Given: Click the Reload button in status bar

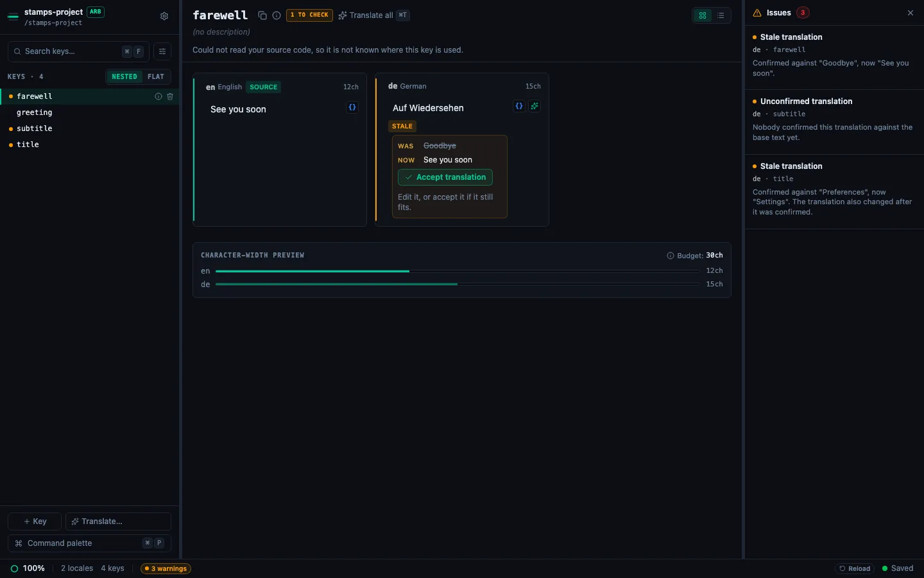Looking at the screenshot, I should tap(855, 568).
